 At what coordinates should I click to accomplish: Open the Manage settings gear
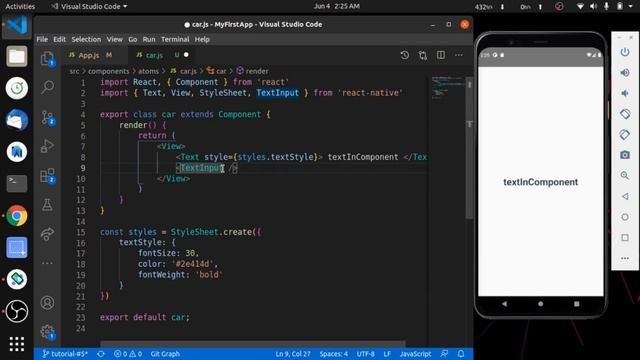[x=47, y=332]
